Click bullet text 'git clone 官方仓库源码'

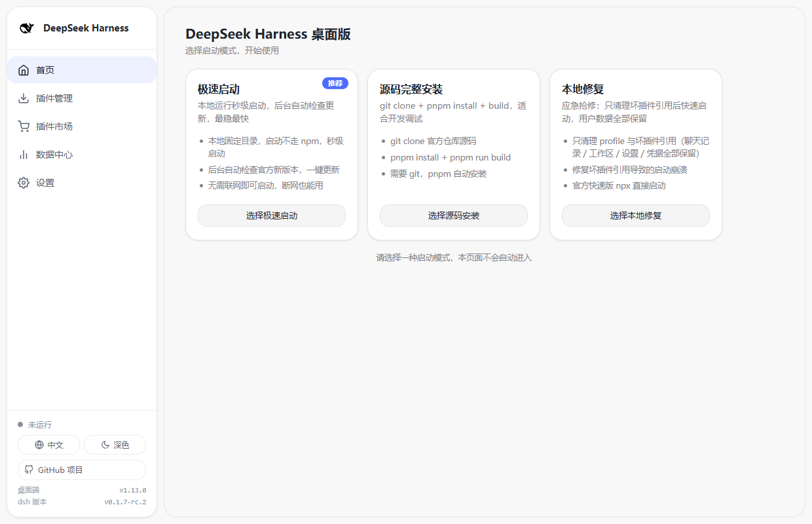pyautogui.click(x=433, y=141)
